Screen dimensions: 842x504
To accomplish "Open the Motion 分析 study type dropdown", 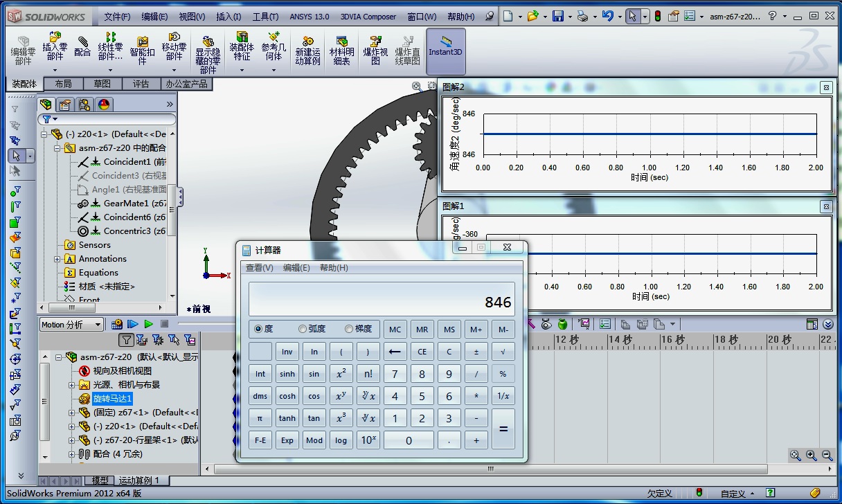I will click(x=71, y=325).
